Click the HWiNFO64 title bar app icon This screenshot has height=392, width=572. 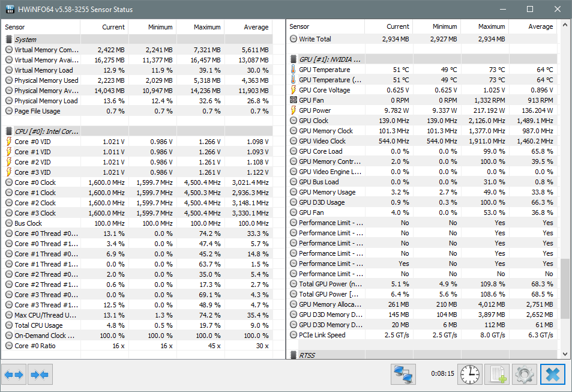pyautogui.click(x=10, y=9)
